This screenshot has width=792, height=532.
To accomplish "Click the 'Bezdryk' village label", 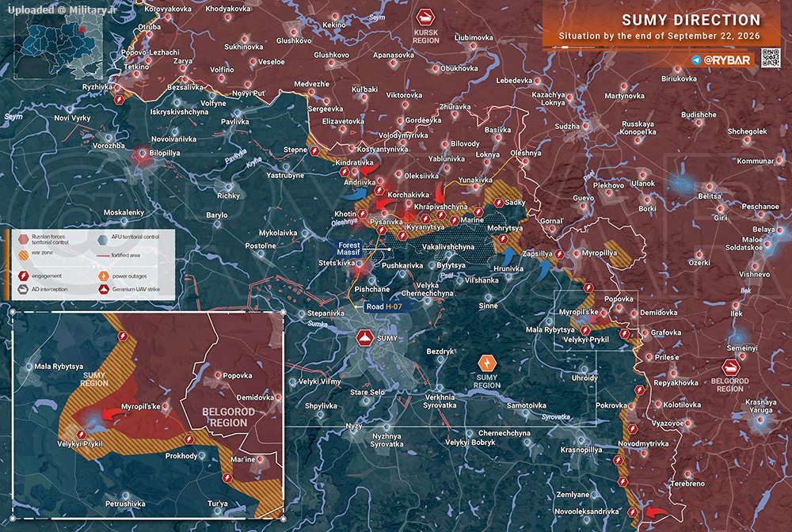I will pyautogui.click(x=440, y=351).
